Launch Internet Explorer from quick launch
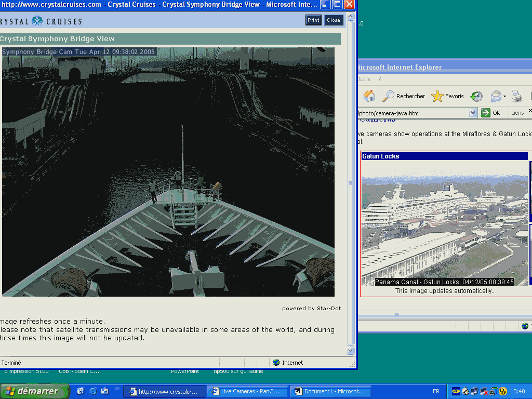The image size is (532, 399). point(92,391)
